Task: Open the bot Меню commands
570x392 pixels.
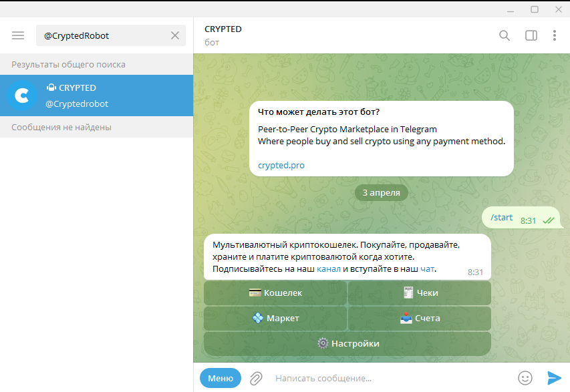Action: click(x=220, y=378)
